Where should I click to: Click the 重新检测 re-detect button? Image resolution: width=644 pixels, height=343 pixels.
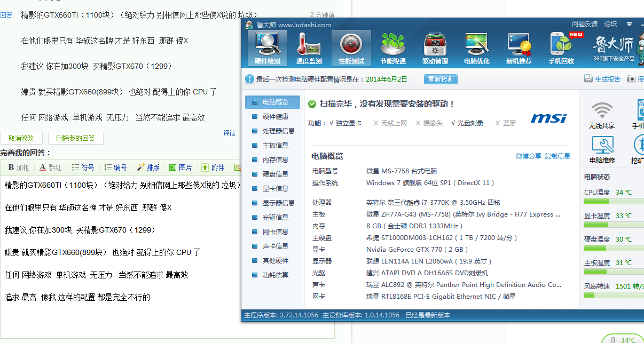[x=441, y=79]
